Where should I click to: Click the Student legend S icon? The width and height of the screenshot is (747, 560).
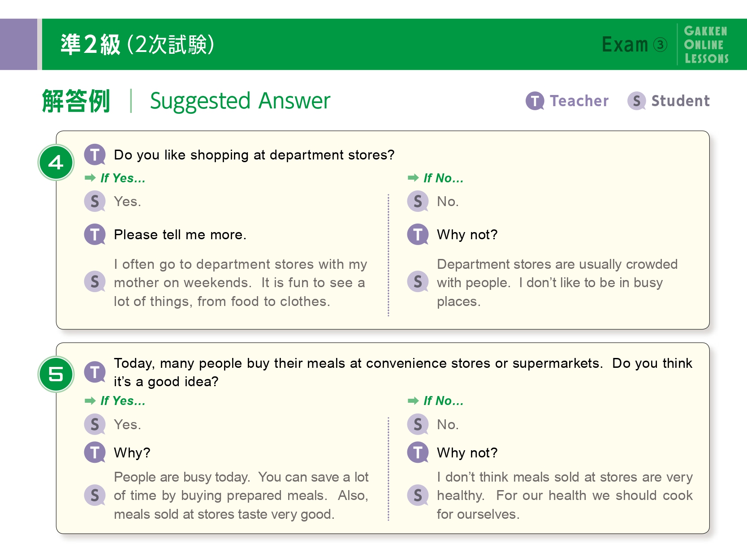[x=636, y=101]
